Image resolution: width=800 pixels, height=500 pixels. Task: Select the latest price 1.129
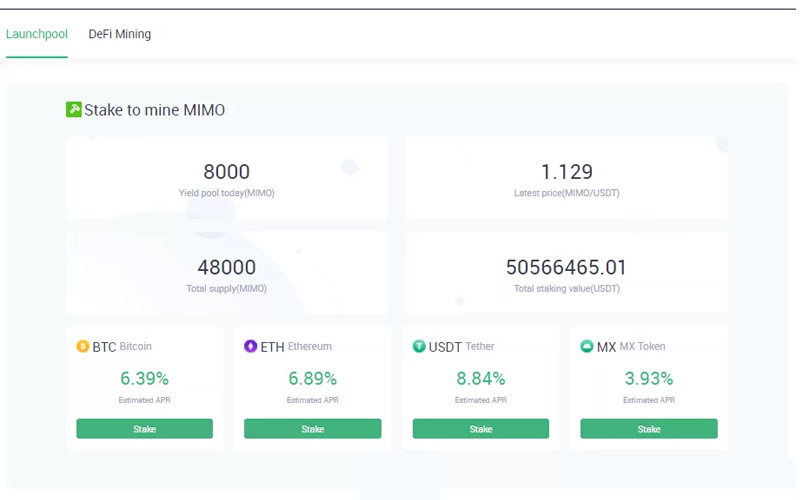567,172
